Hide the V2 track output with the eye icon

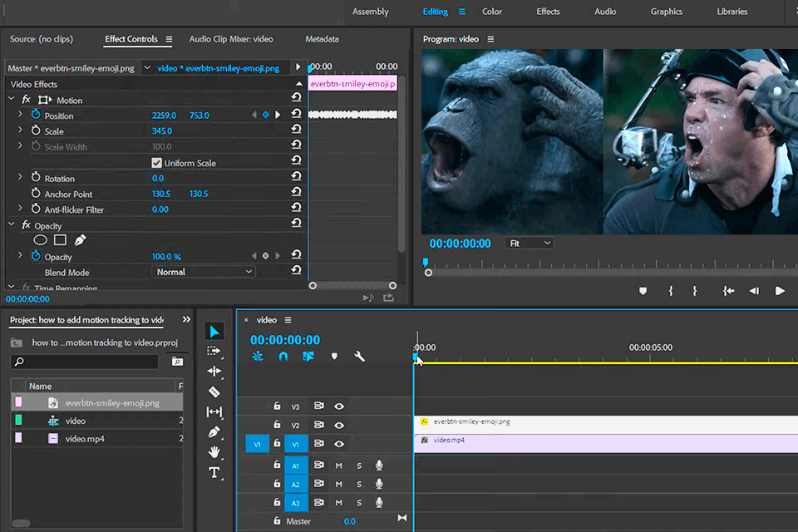point(338,425)
